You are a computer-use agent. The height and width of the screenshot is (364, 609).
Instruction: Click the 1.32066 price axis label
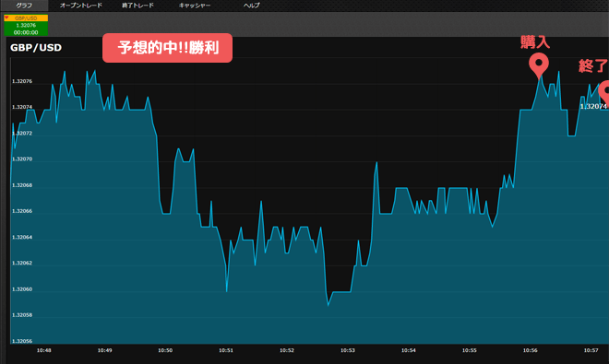(x=22, y=211)
